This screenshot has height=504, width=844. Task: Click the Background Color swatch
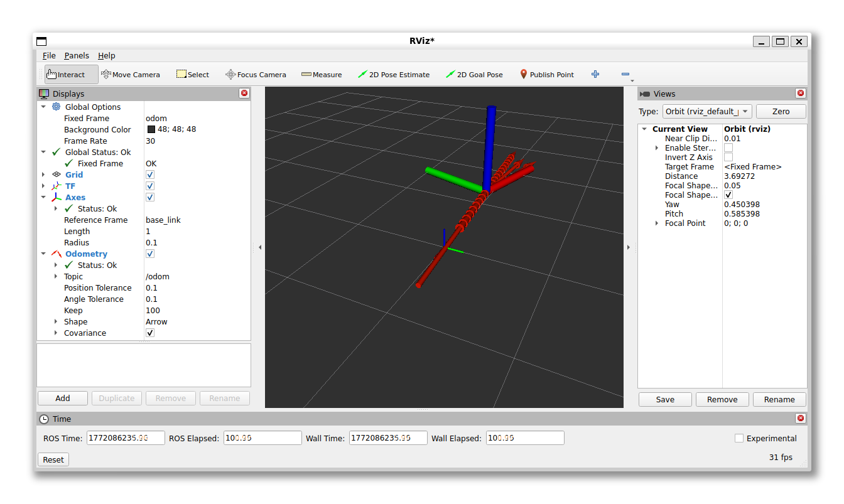(x=151, y=130)
